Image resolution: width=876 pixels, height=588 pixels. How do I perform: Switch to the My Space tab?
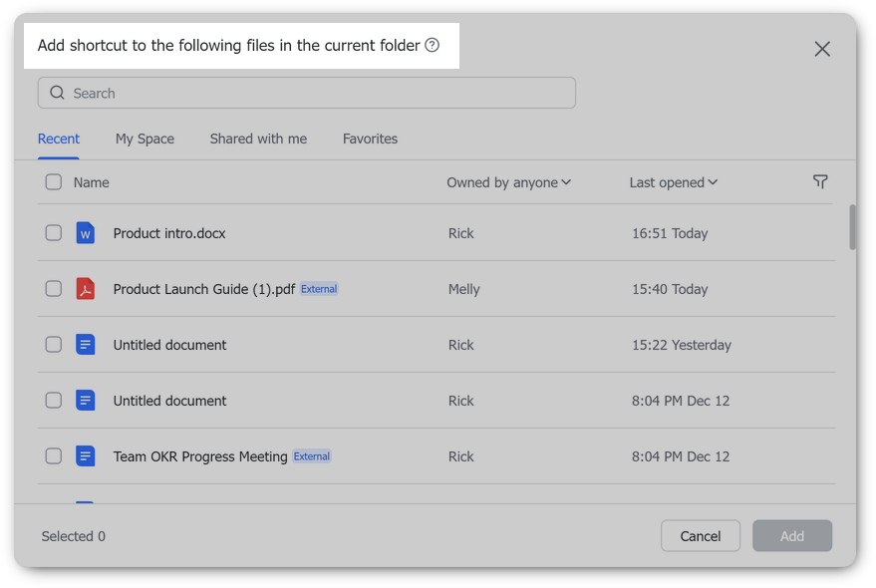point(145,139)
